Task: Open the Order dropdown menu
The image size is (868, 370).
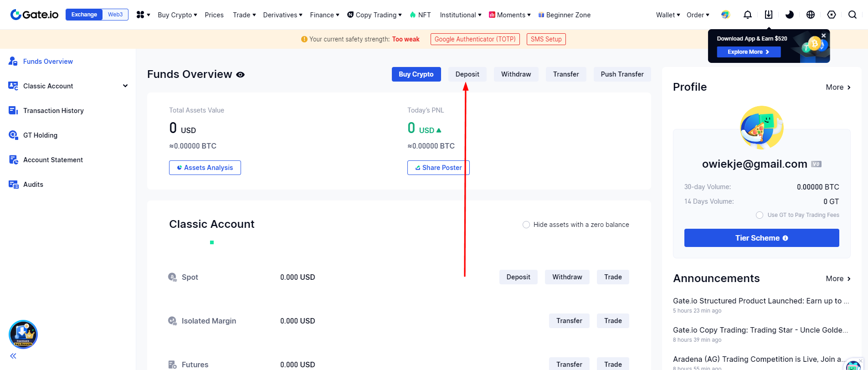Action: [x=698, y=15]
